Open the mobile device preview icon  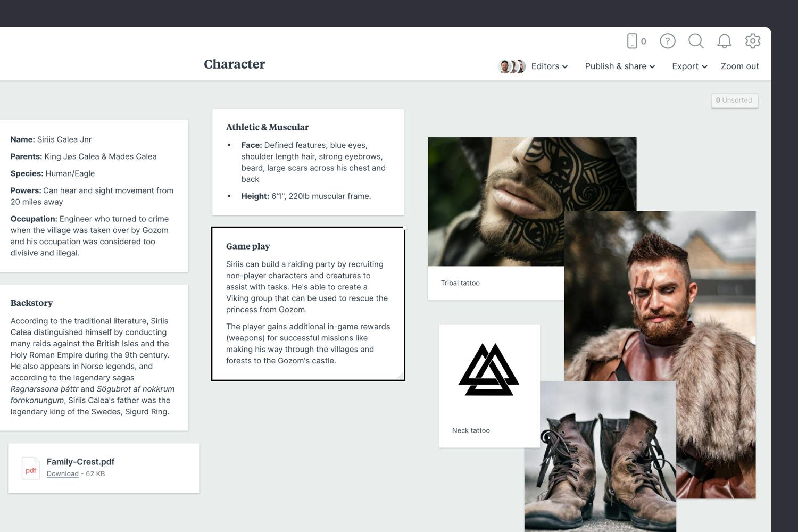(x=633, y=40)
